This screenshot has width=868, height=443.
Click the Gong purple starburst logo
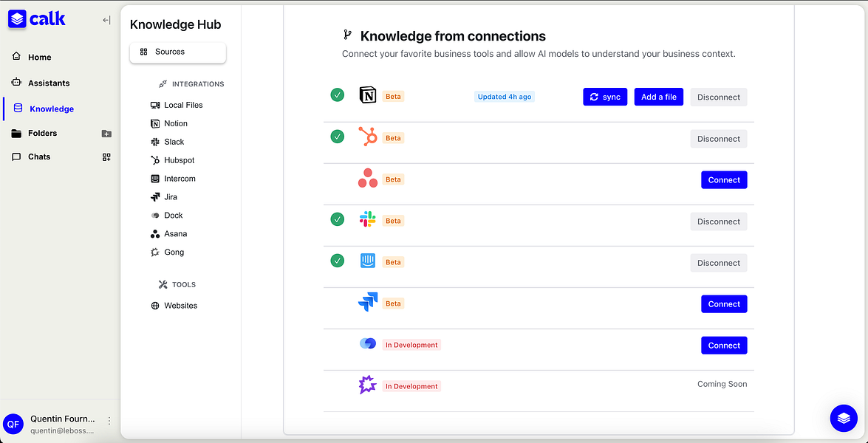coord(367,385)
